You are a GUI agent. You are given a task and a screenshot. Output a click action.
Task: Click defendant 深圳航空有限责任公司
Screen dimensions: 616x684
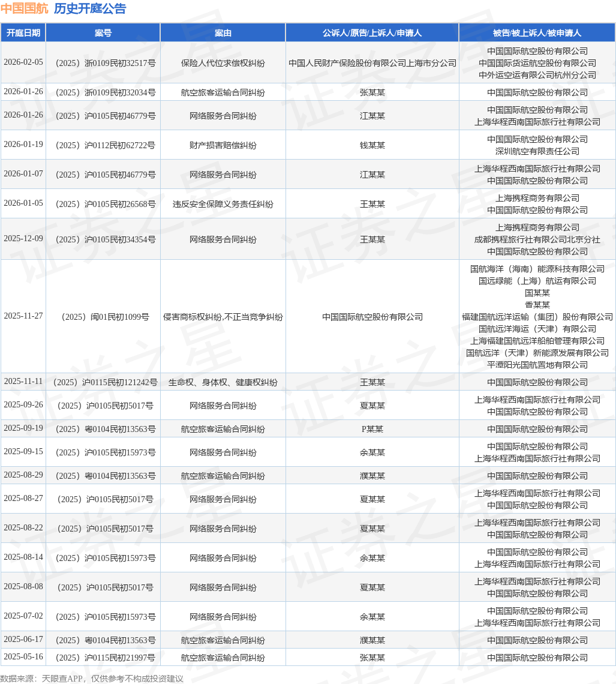[x=537, y=151]
